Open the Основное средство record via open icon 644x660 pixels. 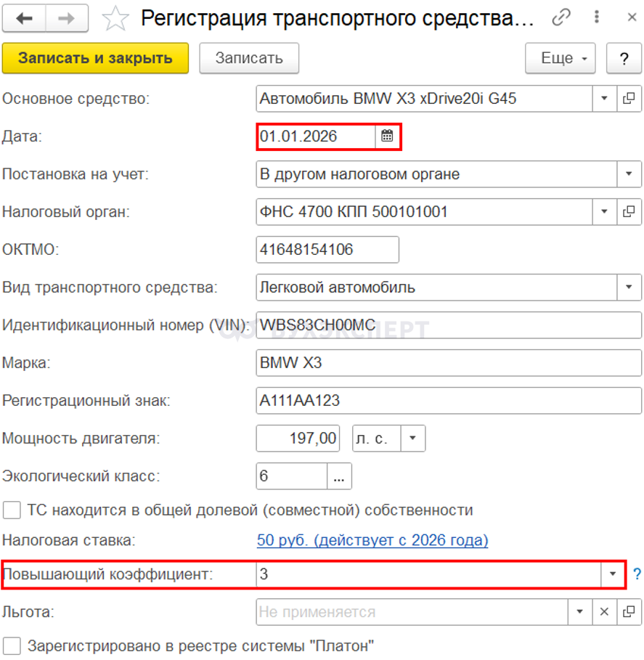[629, 99]
